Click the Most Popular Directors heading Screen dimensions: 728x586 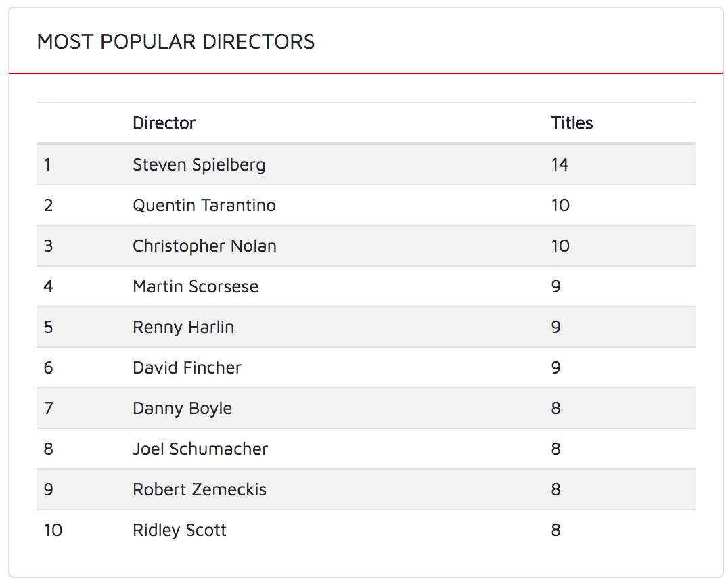tap(175, 42)
